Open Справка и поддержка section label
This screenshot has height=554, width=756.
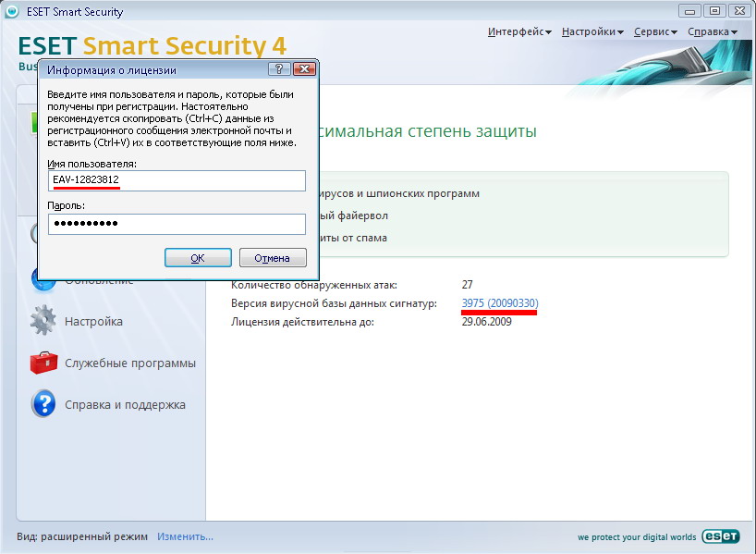[125, 404]
